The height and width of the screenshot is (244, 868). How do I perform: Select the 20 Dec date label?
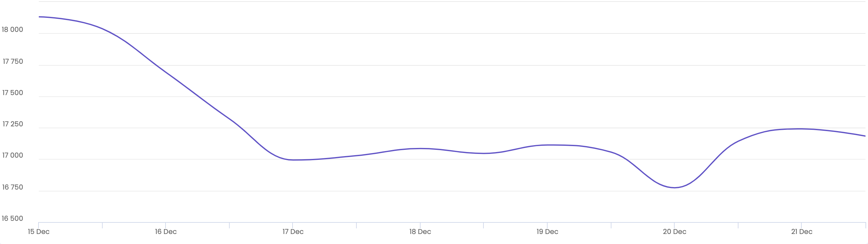(674, 231)
